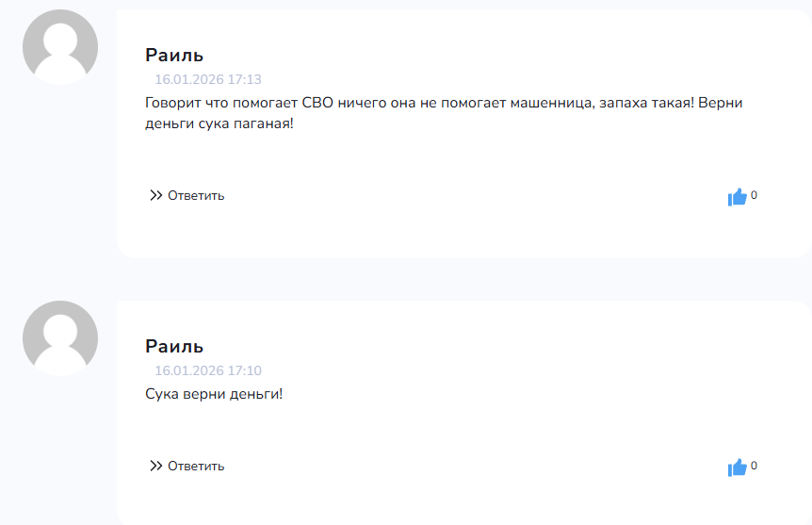Viewport: 812px width, 525px height.
Task: Click the word 'машенница' in the first comment
Action: click(552, 103)
